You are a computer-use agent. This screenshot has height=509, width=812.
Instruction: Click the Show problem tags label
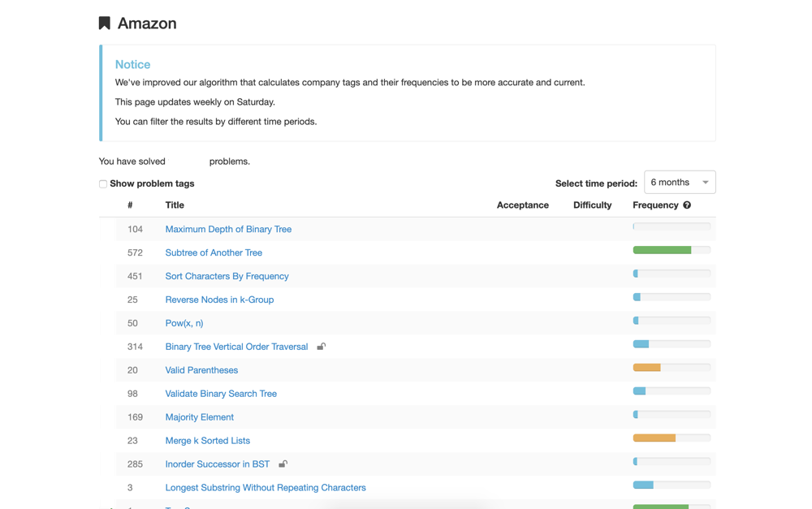click(152, 183)
